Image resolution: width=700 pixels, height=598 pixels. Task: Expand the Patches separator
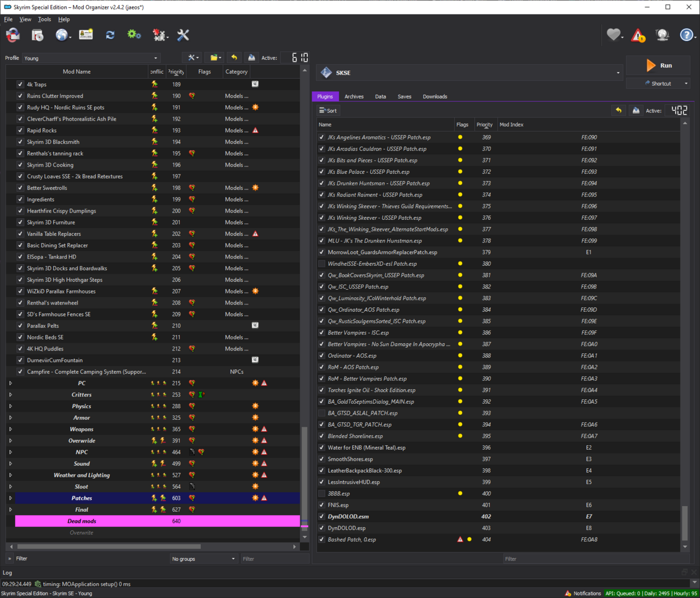(x=11, y=498)
